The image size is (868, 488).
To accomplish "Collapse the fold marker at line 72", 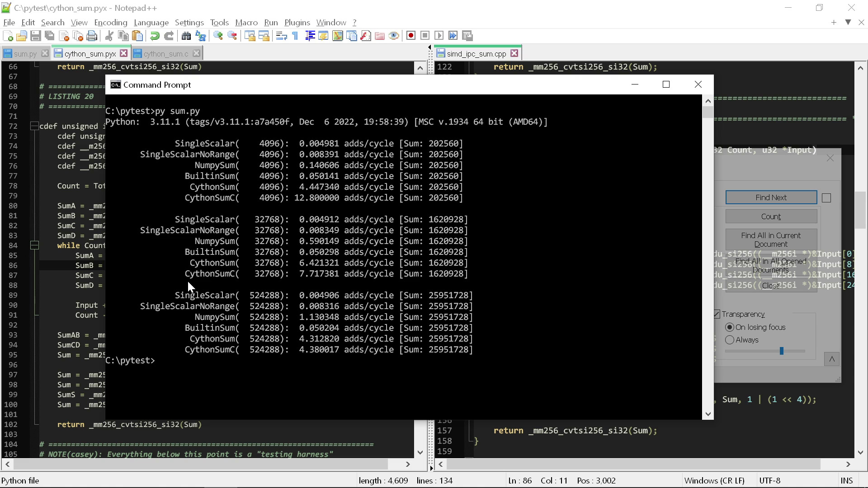I will 34,126.
